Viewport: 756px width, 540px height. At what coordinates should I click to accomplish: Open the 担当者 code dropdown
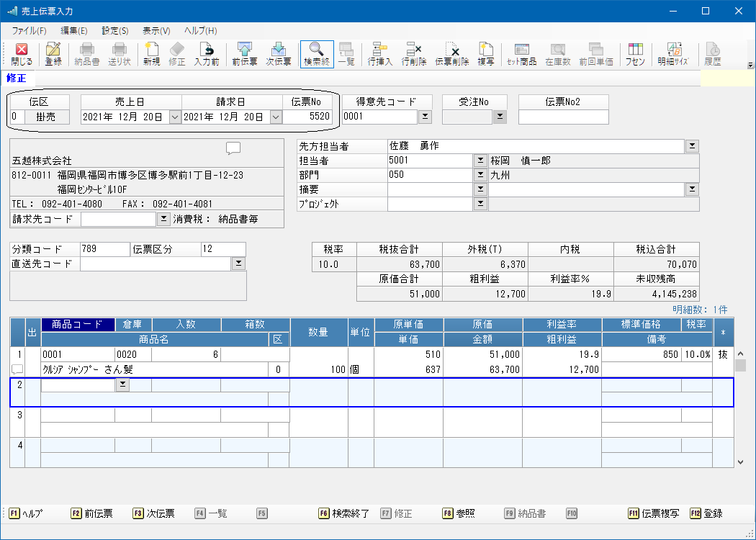481,161
